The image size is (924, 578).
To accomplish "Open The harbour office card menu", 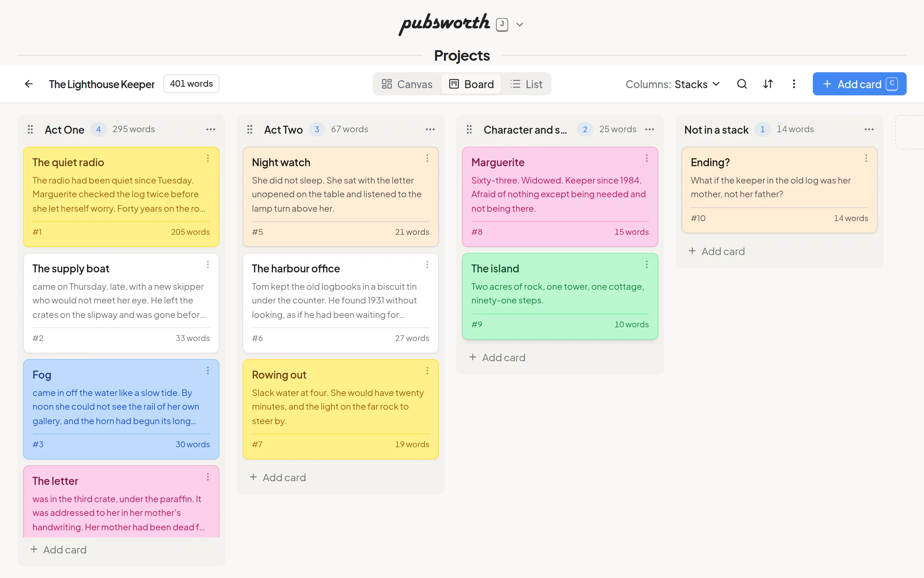I will 427,264.
